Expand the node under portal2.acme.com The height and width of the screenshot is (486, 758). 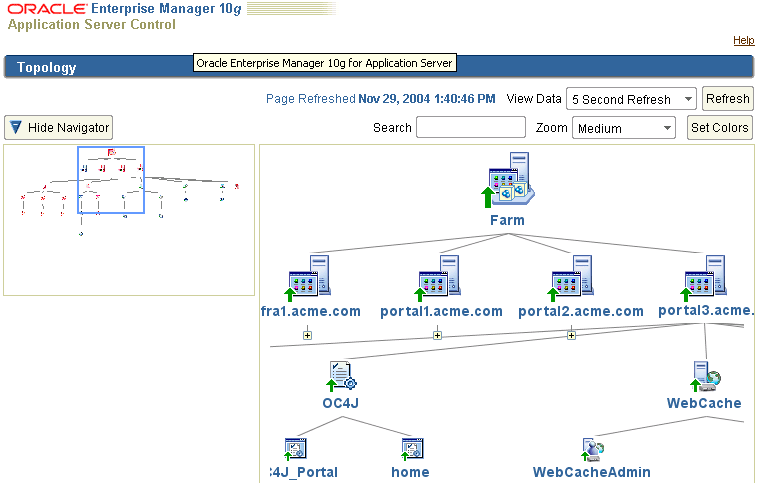click(x=571, y=335)
